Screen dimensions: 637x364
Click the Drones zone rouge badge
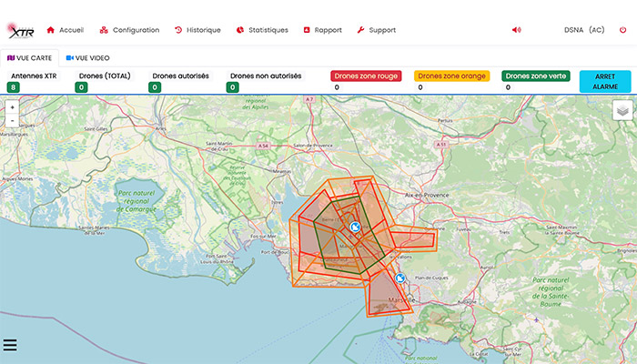(368, 76)
